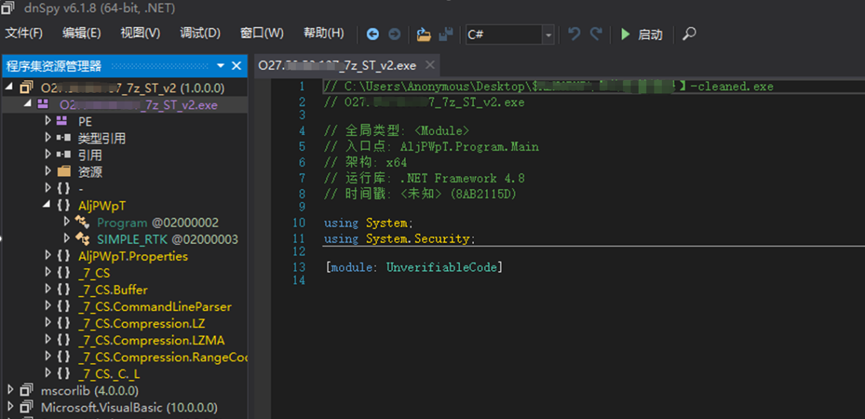
Task: Click the undo arrow icon
Action: (574, 34)
